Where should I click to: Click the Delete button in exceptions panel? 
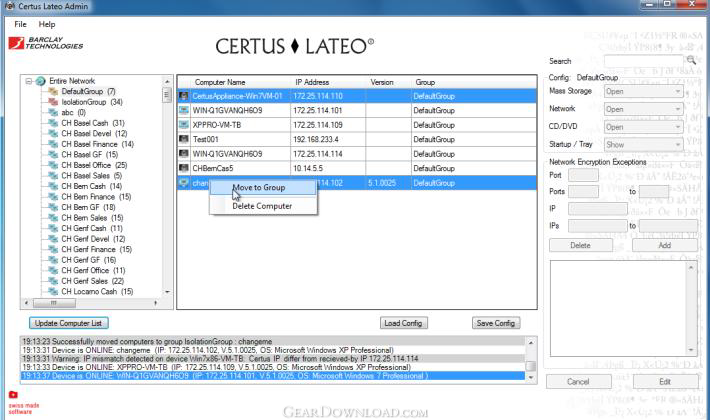pos(580,245)
